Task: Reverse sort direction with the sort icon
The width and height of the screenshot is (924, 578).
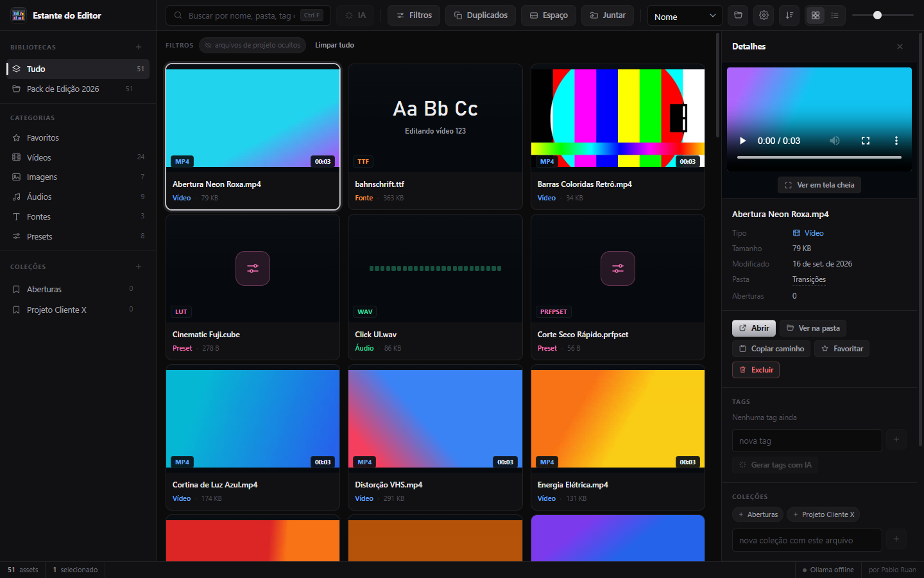Action: [789, 15]
